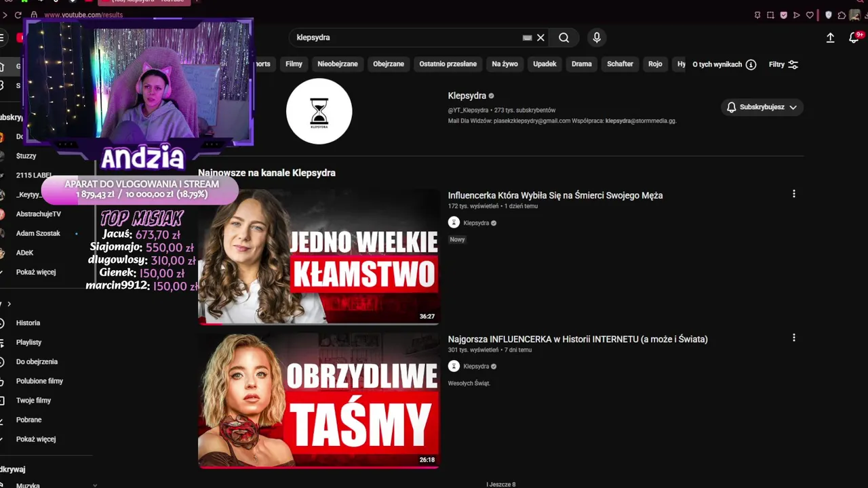Expand the section arrow above Historia
Screen dimensions: 868x488
(x=9, y=304)
